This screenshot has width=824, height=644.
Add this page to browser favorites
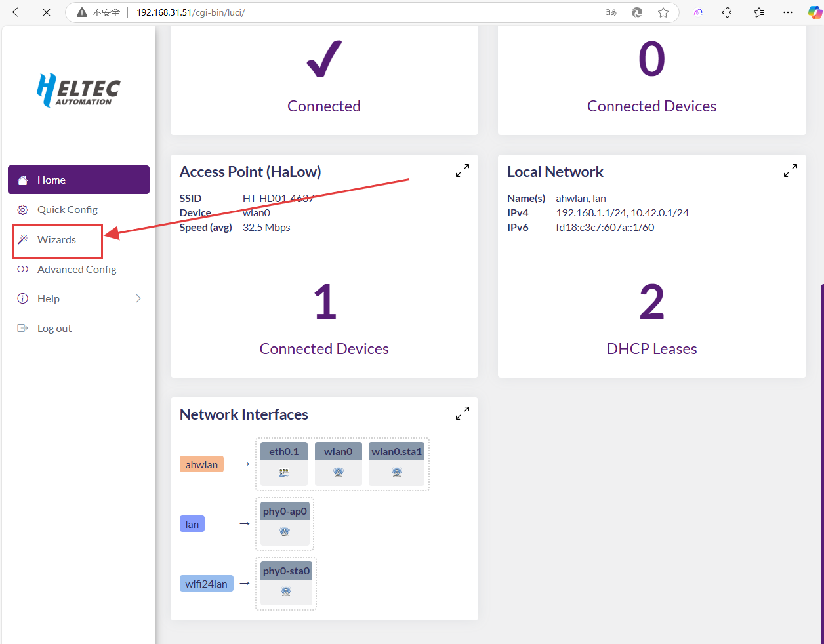(663, 12)
